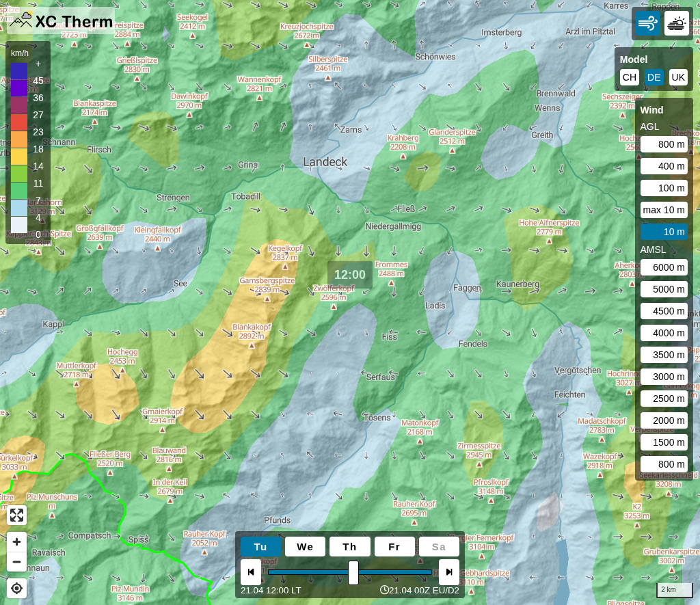Select the wind layer icon
This screenshot has width=700, height=605.
(x=647, y=23)
